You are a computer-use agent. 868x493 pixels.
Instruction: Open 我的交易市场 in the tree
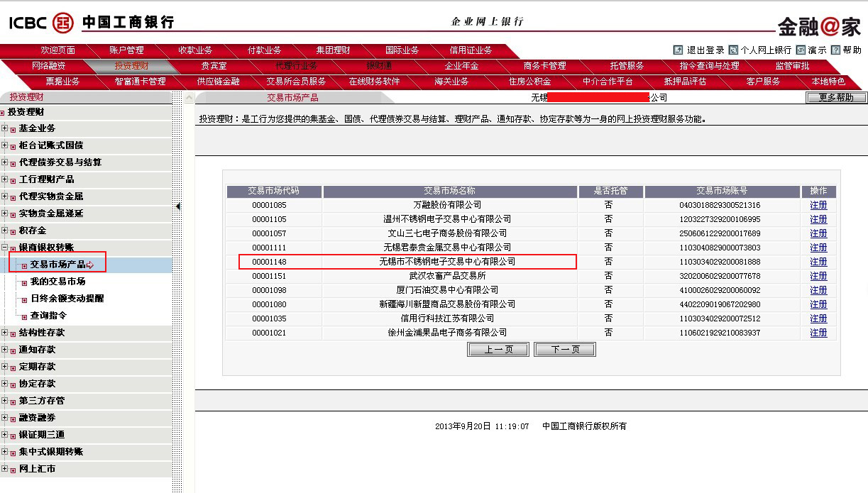pos(57,282)
